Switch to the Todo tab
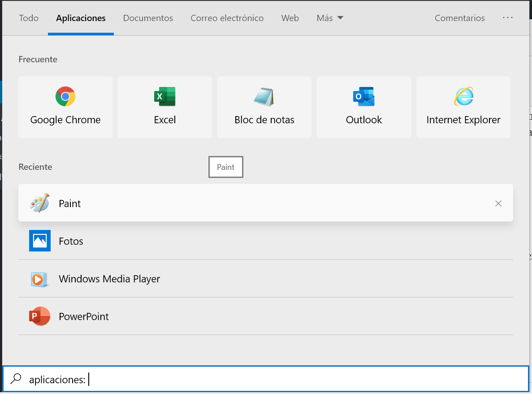Viewport: 532px width, 394px height. (29, 18)
